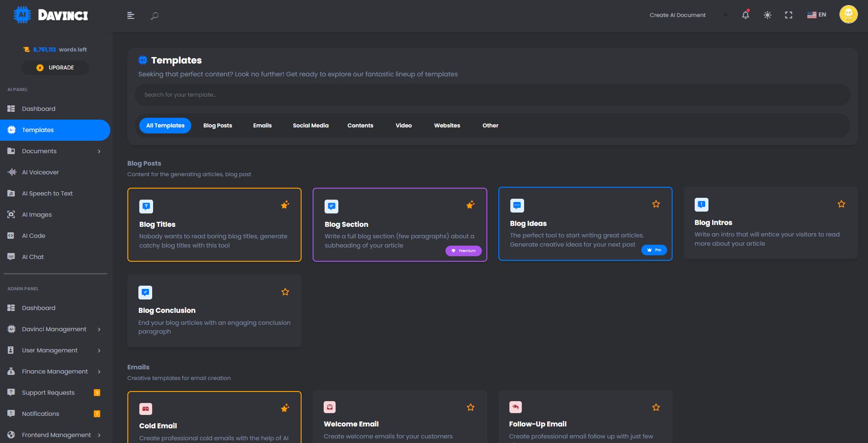Select the Video tab
The width and height of the screenshot is (868, 443).
[x=404, y=126]
